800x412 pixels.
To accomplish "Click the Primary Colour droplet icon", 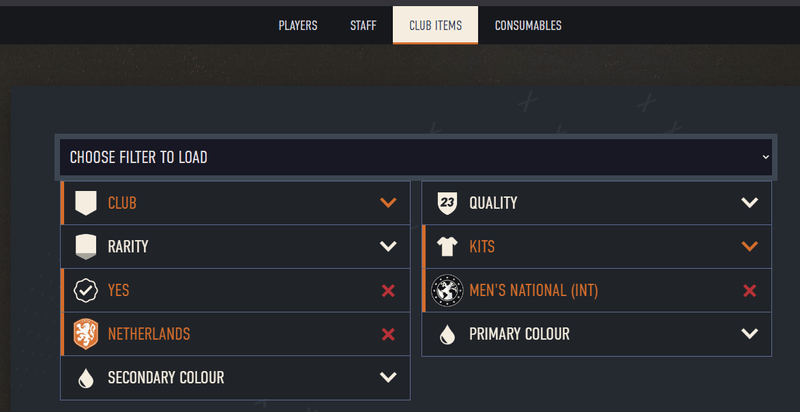I will click(x=447, y=334).
